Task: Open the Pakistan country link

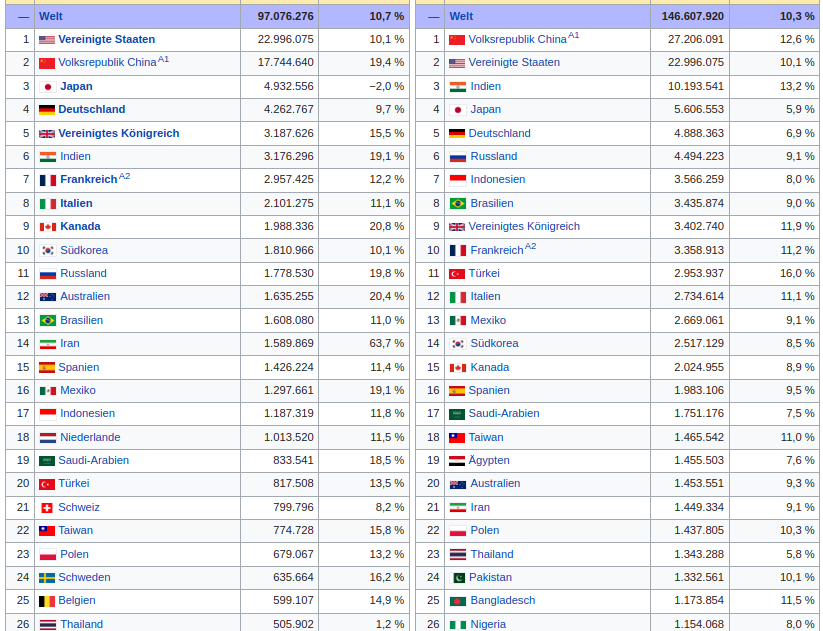Action: 490,577
